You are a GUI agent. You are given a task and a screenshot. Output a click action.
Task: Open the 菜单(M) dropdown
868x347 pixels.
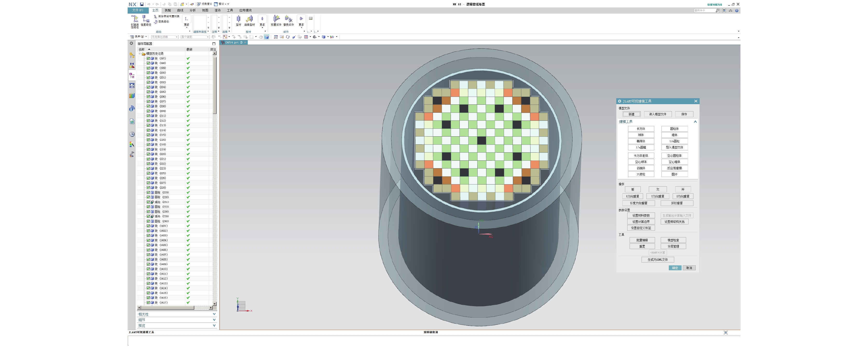(x=139, y=37)
